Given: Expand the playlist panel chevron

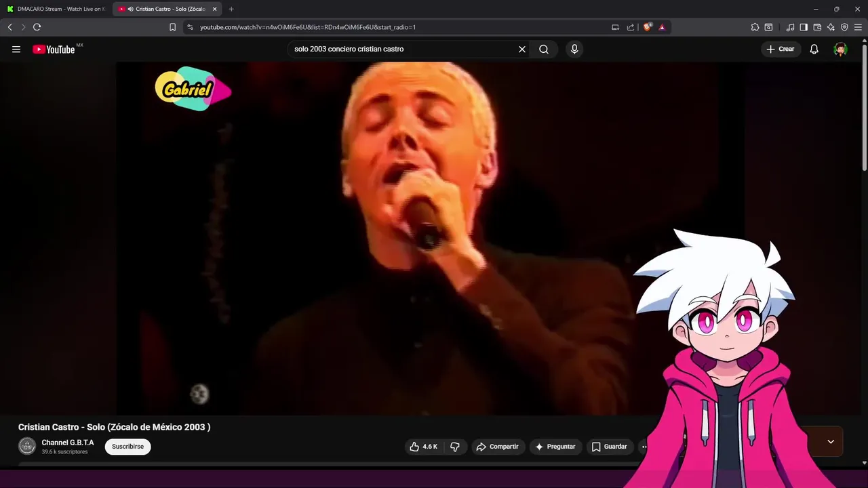Looking at the screenshot, I should [831, 442].
